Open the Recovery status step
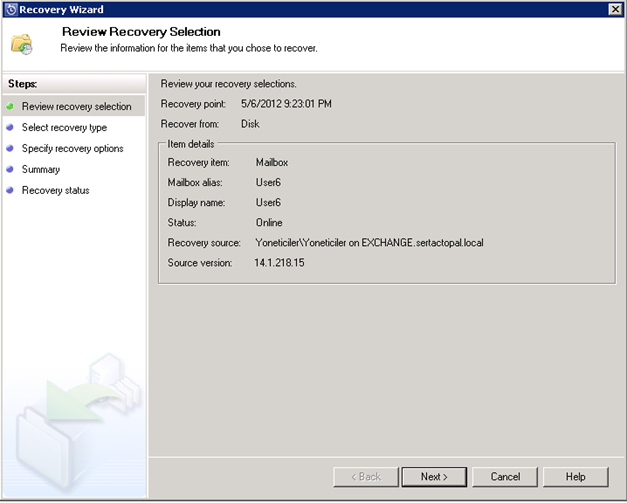Screen dimensions: 627x503 coord(55,190)
